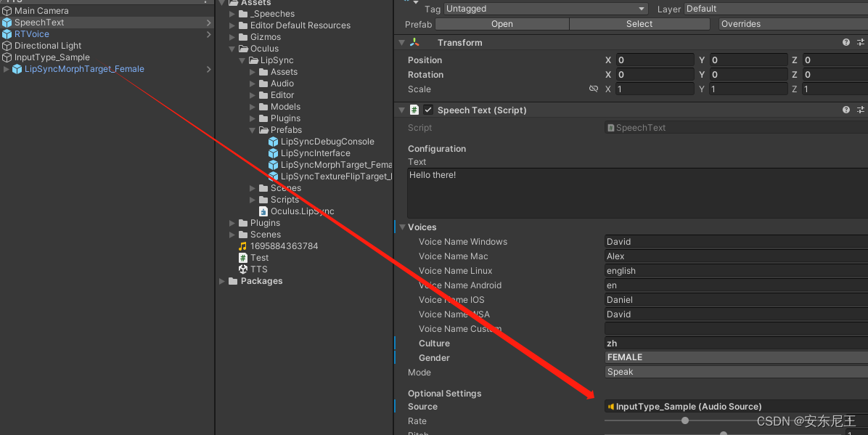Viewport: 868px width, 435px height.
Task: Click the Source Audio Source object field
Action: click(x=736, y=406)
